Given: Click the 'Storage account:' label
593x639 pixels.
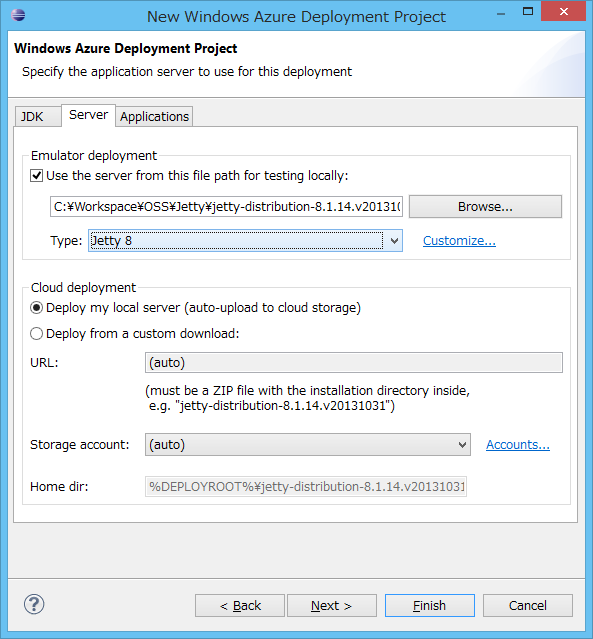Looking at the screenshot, I should point(79,445).
